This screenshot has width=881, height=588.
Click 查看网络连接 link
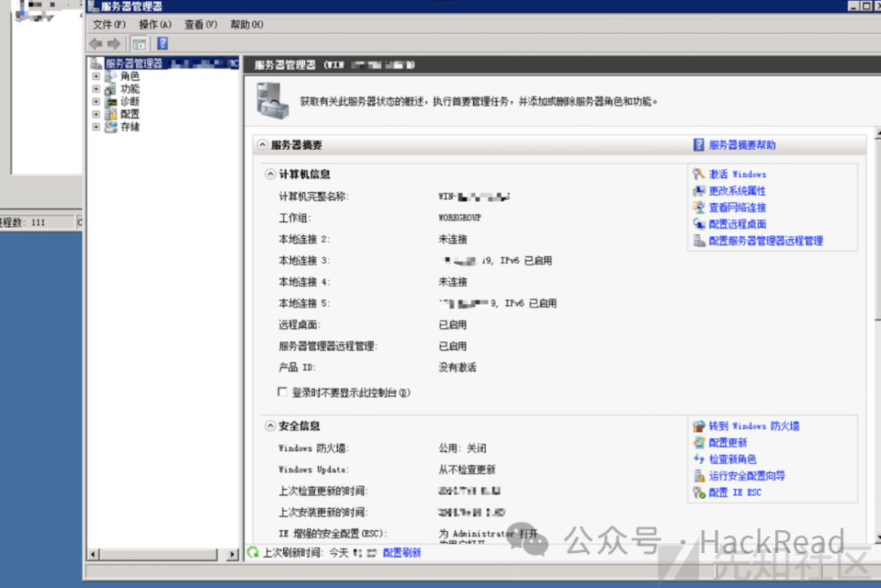(x=737, y=207)
